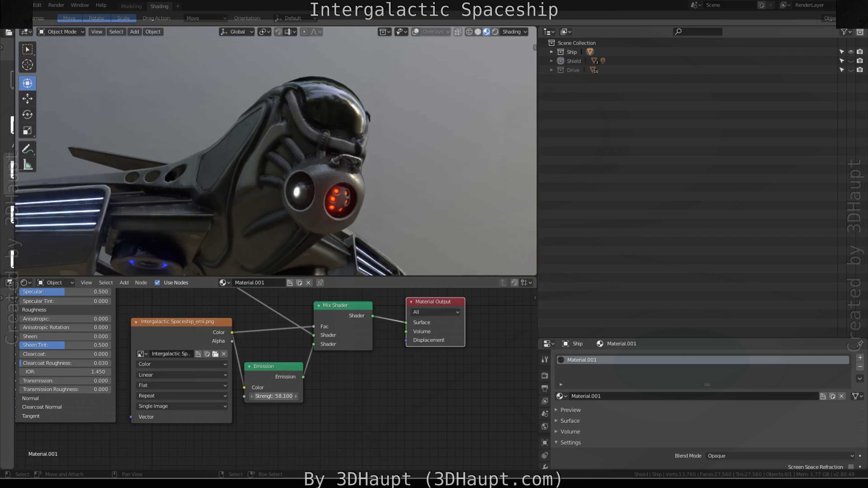Click the Emission Strength value field
Screen dimensions: 868x488
pyautogui.click(x=274, y=396)
